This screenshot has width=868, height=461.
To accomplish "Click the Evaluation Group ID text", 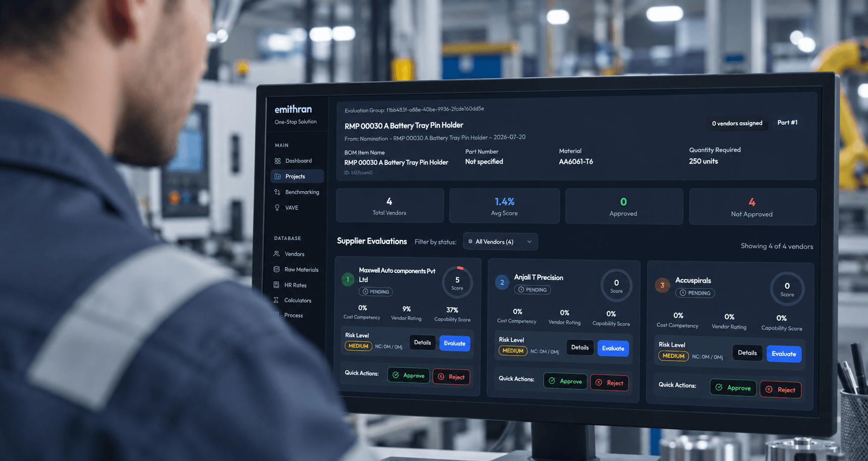I will 414,109.
